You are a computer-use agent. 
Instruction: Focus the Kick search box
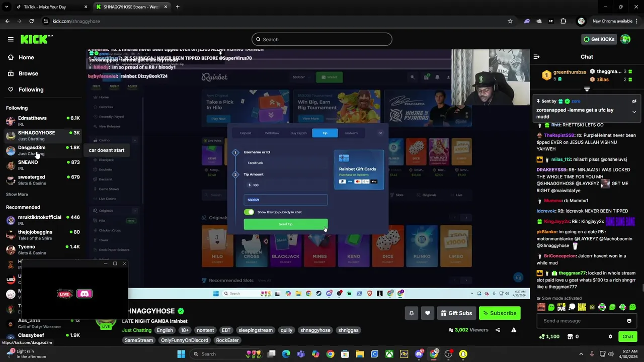pos(322,39)
